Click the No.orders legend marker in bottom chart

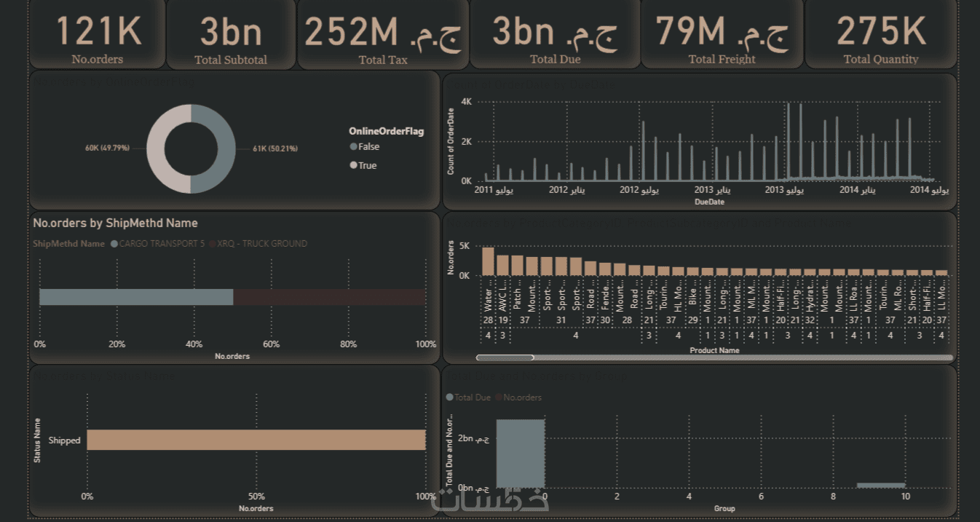click(x=498, y=398)
